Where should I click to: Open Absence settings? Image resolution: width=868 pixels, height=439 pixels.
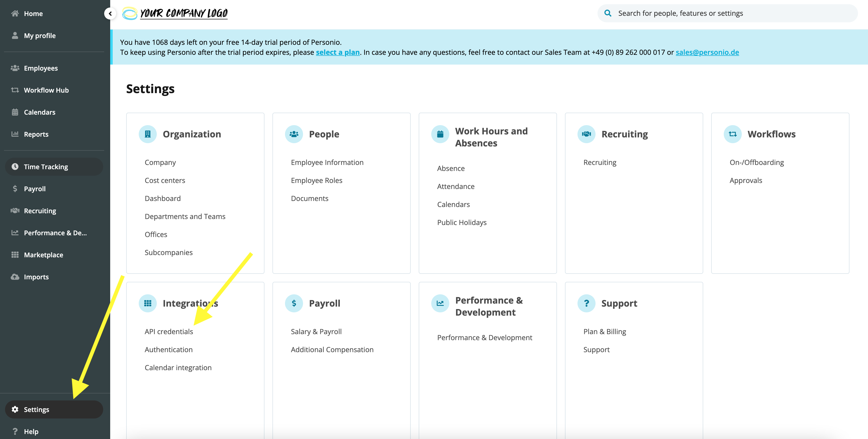point(451,168)
